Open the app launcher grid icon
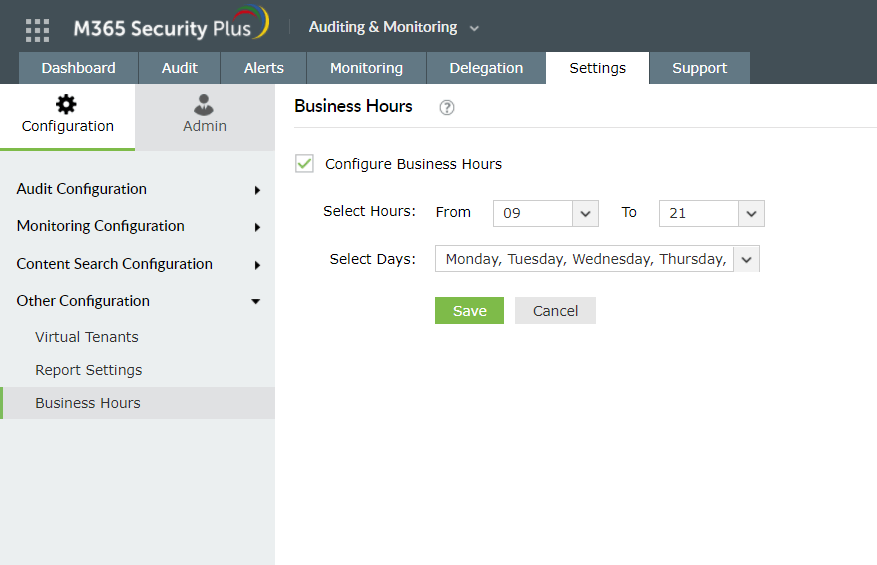877x565 pixels. click(37, 30)
